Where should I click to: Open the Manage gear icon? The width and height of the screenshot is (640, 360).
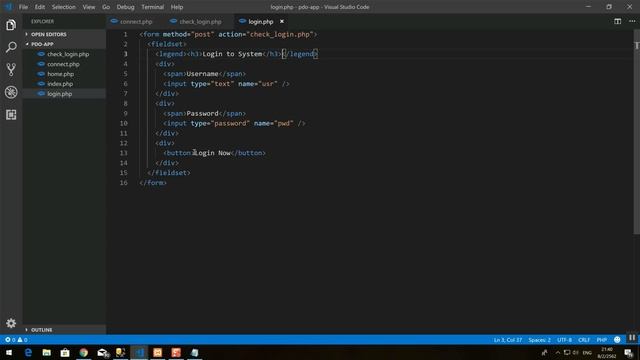[x=11, y=323]
